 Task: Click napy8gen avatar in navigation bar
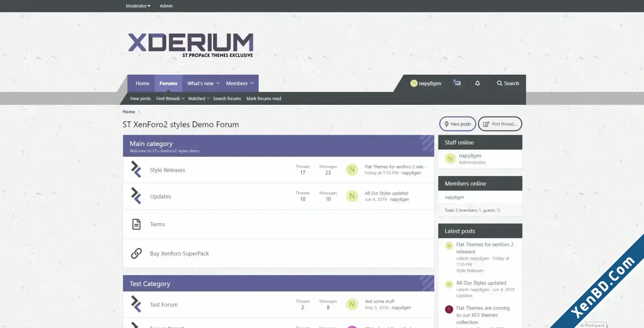(x=414, y=83)
